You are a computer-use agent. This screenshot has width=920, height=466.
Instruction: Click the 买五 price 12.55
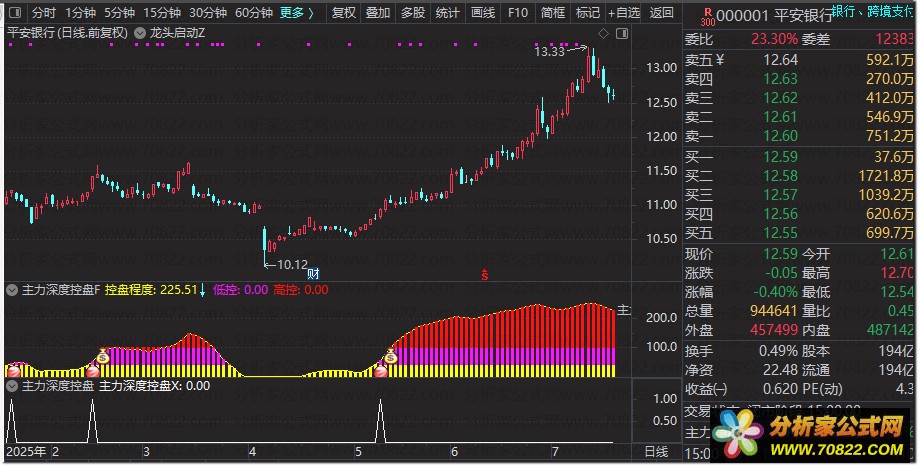tap(780, 233)
